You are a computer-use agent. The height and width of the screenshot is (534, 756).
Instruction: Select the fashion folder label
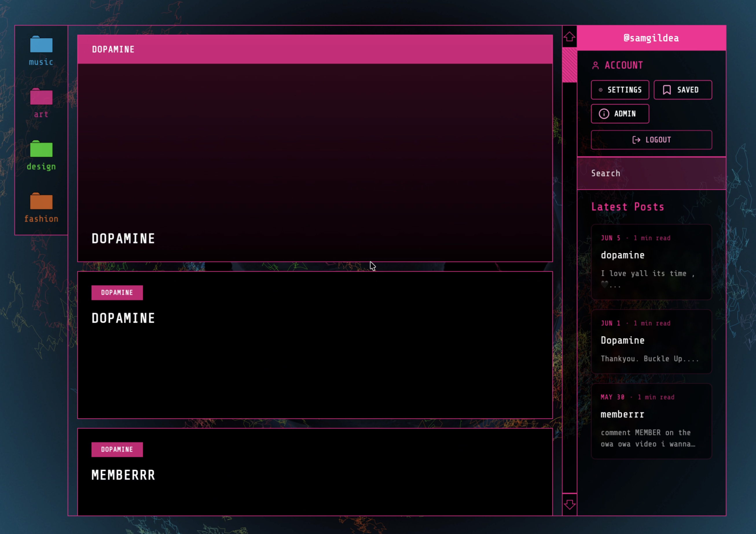coord(41,219)
